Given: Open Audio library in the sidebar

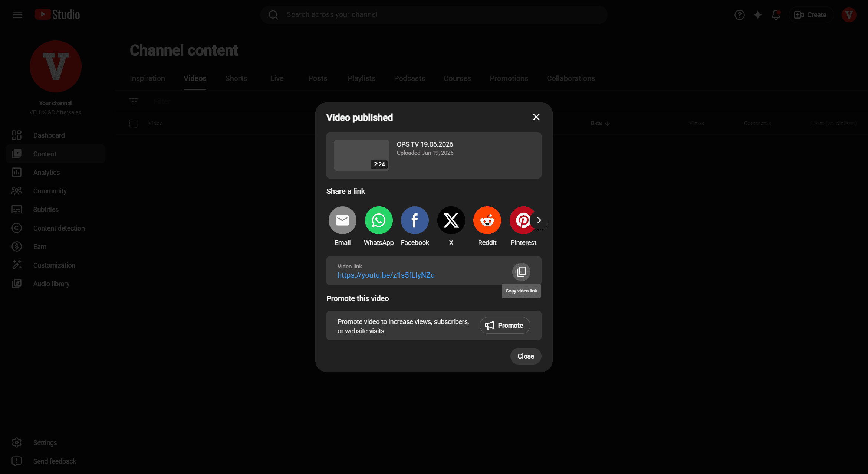Looking at the screenshot, I should click(x=55, y=284).
